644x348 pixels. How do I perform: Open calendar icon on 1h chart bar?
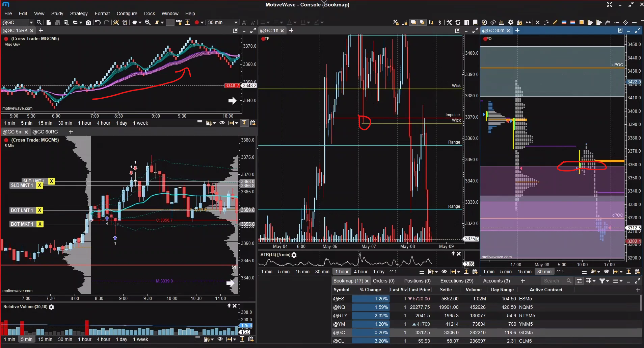tap(475, 272)
